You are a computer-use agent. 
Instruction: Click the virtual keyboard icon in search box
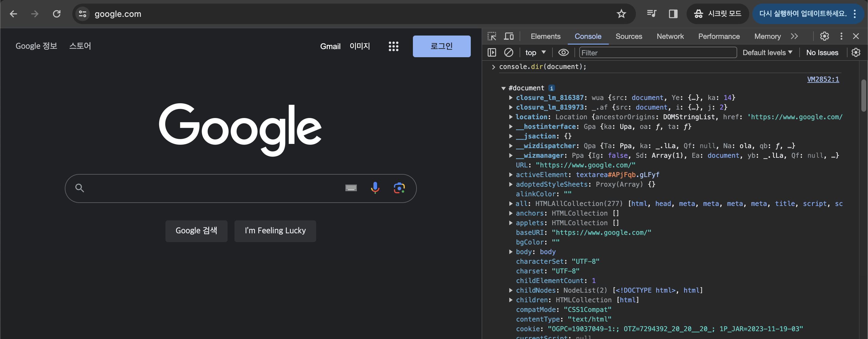click(351, 188)
